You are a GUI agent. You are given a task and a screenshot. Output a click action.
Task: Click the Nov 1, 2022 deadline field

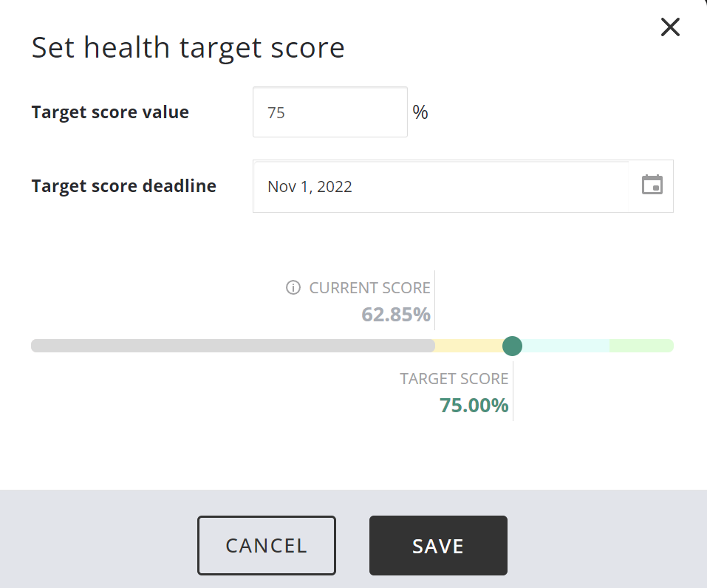coord(440,186)
